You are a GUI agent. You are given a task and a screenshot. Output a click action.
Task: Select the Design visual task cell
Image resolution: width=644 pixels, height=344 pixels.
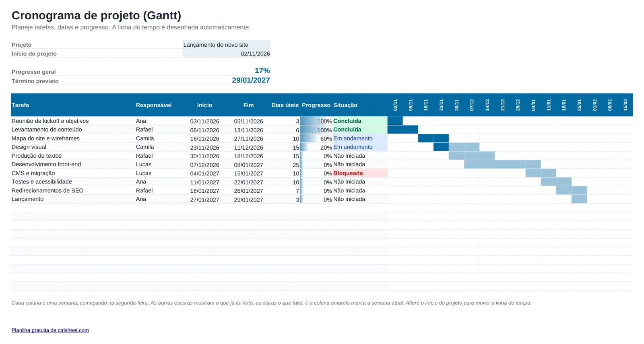click(73, 147)
